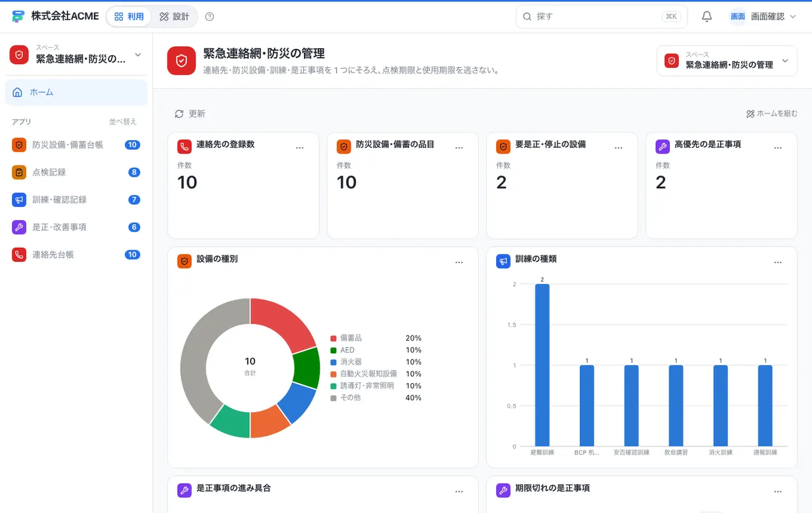Image resolution: width=812 pixels, height=513 pixels.
Task: Click the ホームを組む button
Action: tap(772, 114)
